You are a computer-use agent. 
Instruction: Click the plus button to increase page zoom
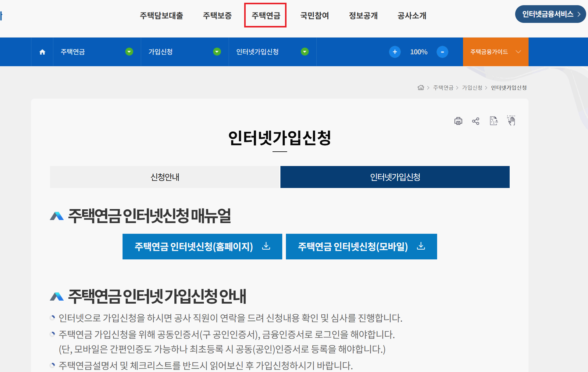tap(395, 52)
